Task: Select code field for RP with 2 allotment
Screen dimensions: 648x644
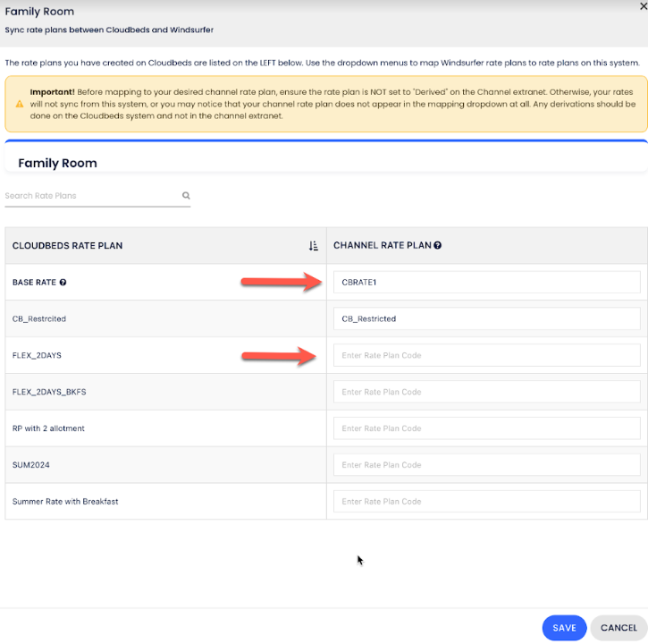Action: pyautogui.click(x=486, y=428)
